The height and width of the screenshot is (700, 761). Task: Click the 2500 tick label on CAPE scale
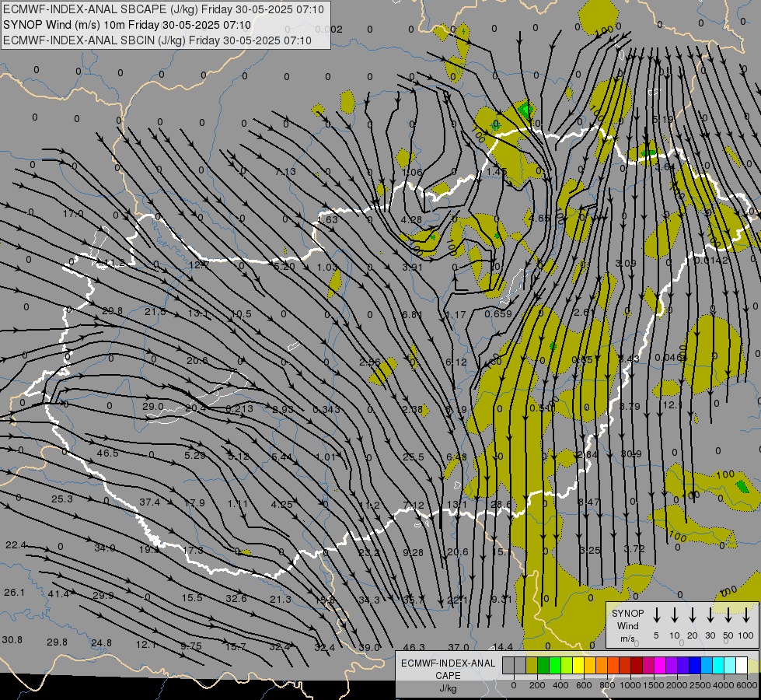pyautogui.click(x=700, y=685)
